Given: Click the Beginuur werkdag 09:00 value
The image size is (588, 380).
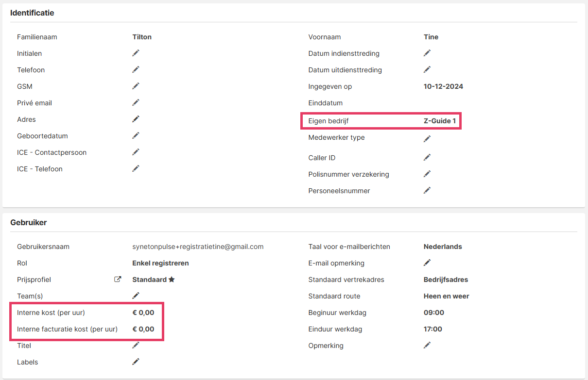Looking at the screenshot, I should 434,313.
